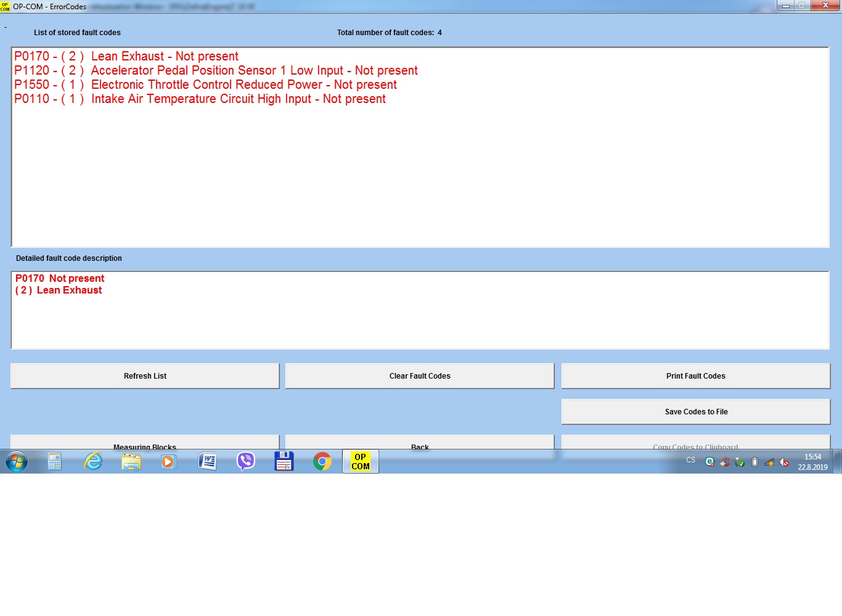Click the OP-COM taskbar button
The image size is (842, 616).
coord(361,461)
